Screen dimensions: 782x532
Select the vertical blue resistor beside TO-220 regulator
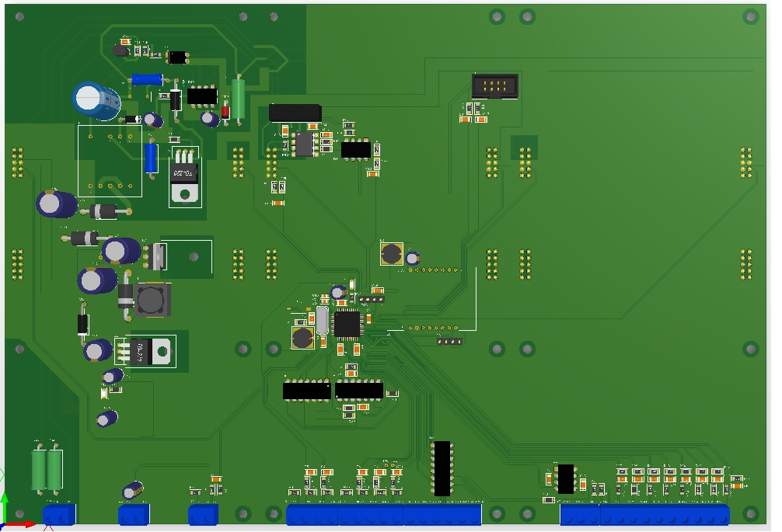152,158
